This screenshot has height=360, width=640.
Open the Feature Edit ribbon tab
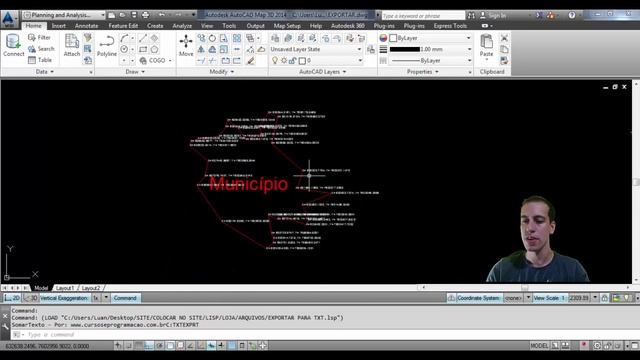[123, 26]
